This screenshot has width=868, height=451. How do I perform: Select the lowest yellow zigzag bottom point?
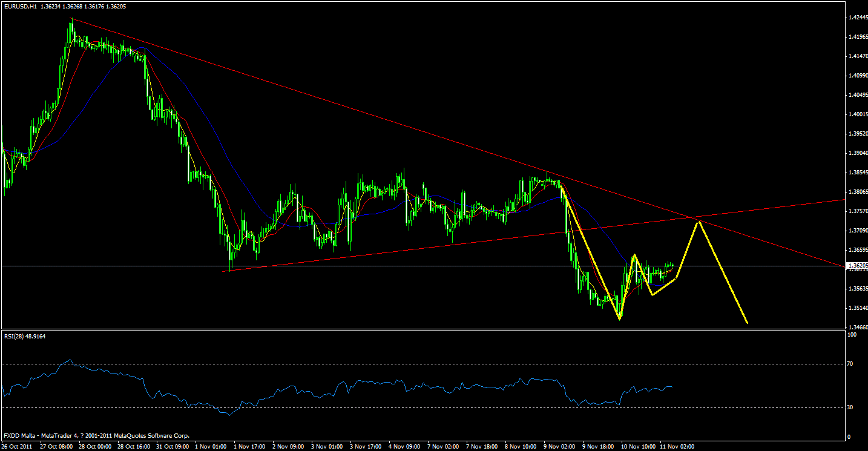pos(619,318)
